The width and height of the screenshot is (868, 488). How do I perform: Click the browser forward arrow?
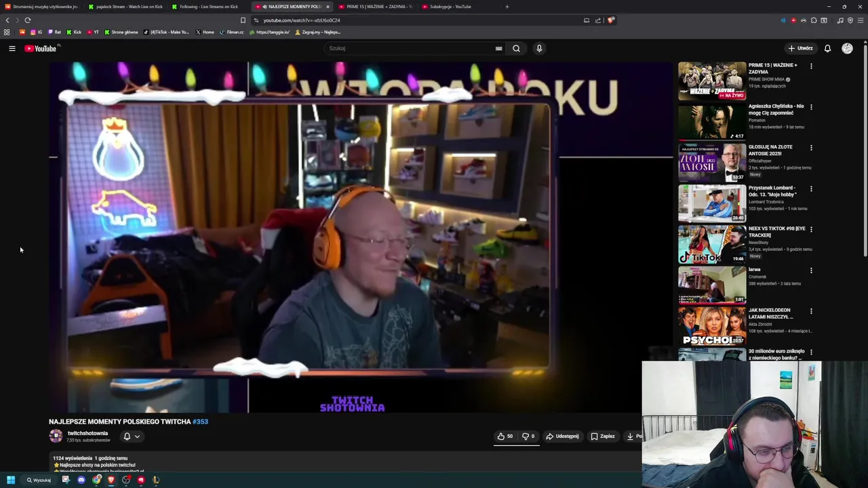pos(18,20)
